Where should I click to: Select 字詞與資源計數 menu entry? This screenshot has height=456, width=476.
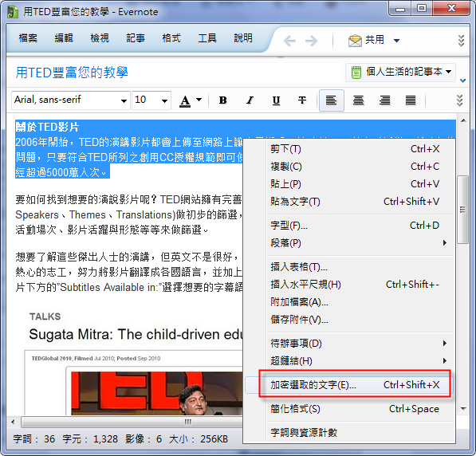[x=349, y=433]
